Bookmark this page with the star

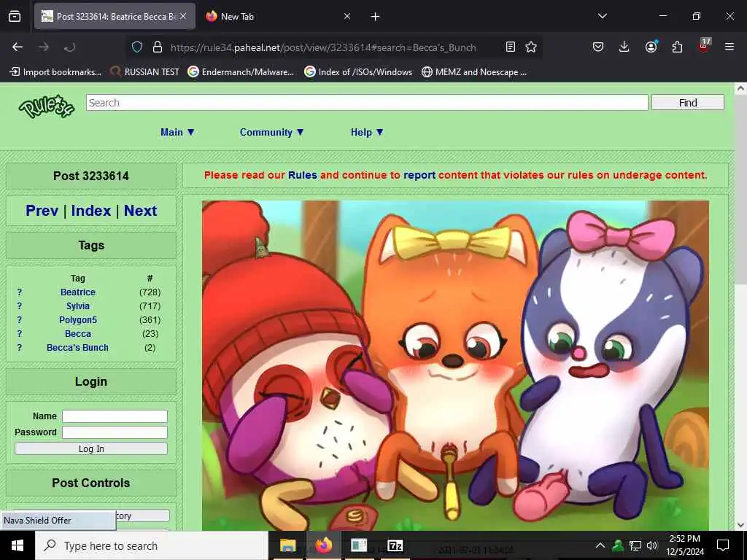531,47
